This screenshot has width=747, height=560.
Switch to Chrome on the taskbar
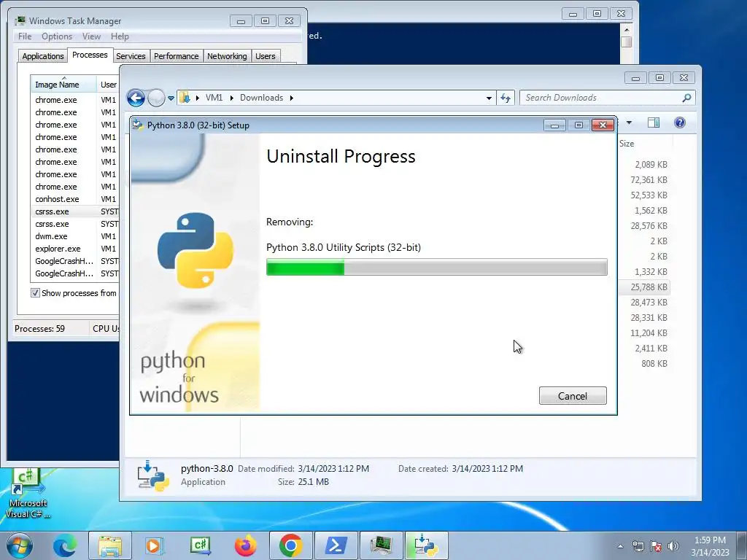click(x=290, y=545)
